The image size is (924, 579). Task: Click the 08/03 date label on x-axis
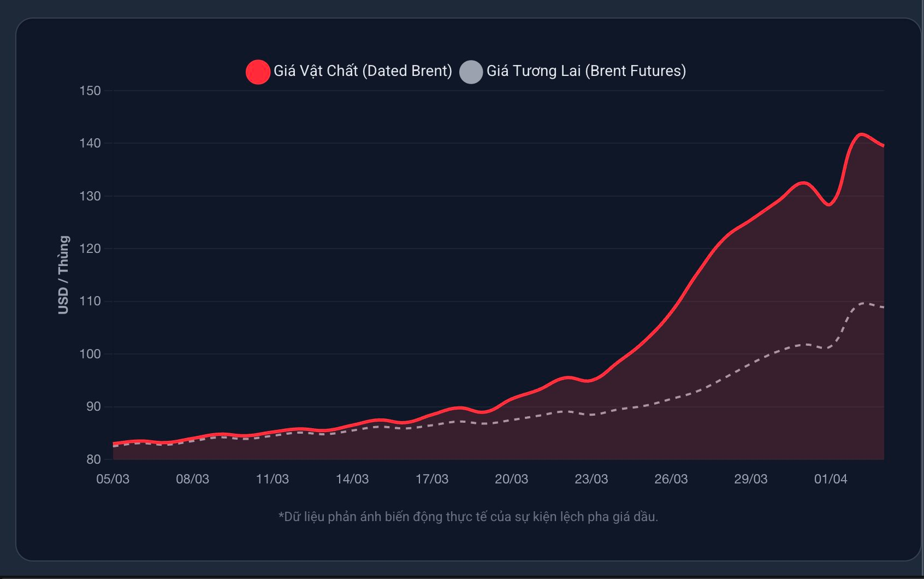[x=192, y=479]
